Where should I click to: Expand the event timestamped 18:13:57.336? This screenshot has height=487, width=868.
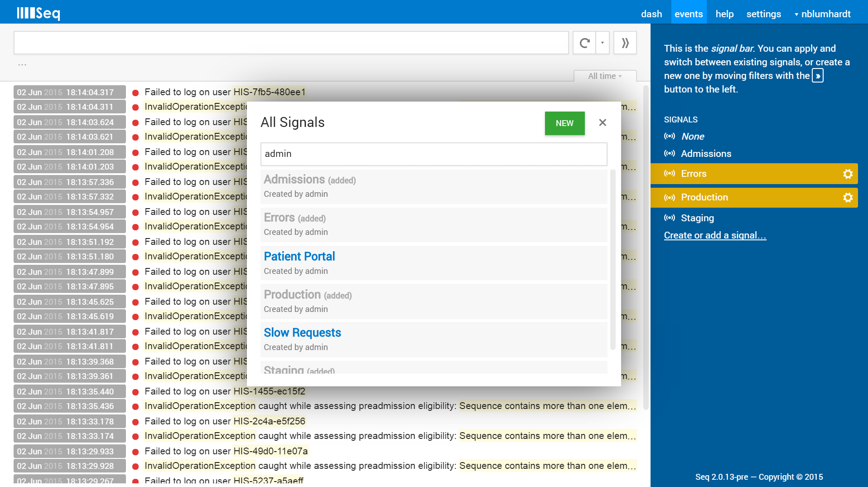pyautogui.click(x=70, y=182)
